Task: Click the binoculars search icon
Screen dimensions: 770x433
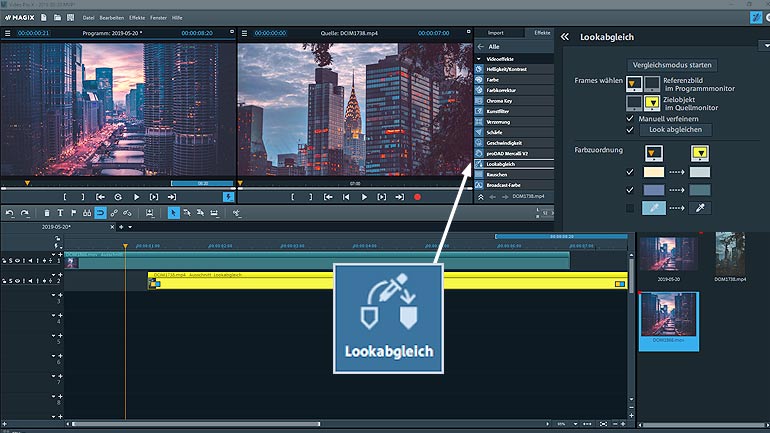Action: [x=87, y=213]
